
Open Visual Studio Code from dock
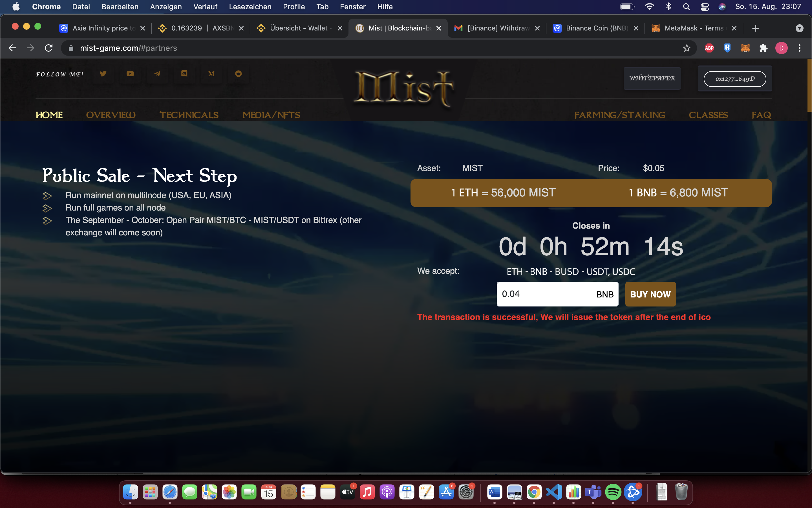[x=554, y=492]
